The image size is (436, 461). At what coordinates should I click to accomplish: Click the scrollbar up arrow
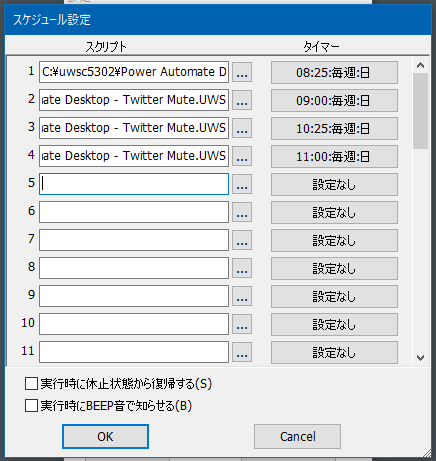[420, 65]
